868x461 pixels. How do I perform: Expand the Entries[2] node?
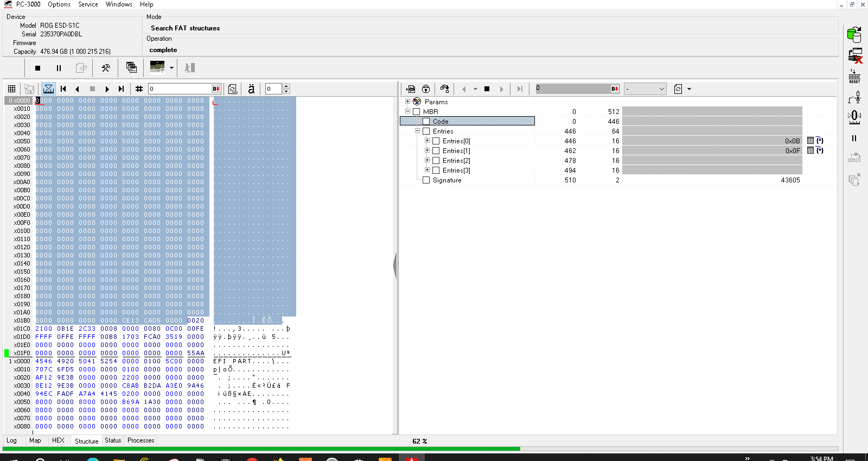[x=427, y=160]
